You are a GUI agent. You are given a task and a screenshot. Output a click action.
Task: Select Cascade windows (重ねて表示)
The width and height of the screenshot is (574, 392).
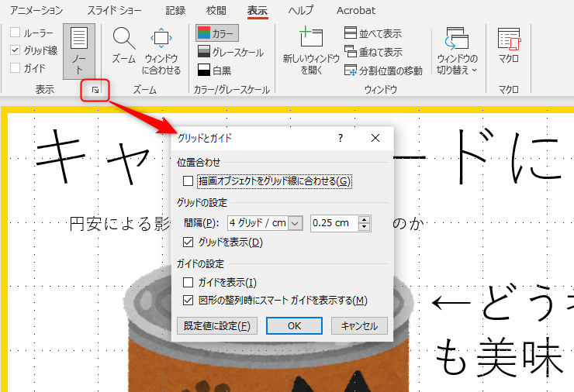tap(351, 52)
